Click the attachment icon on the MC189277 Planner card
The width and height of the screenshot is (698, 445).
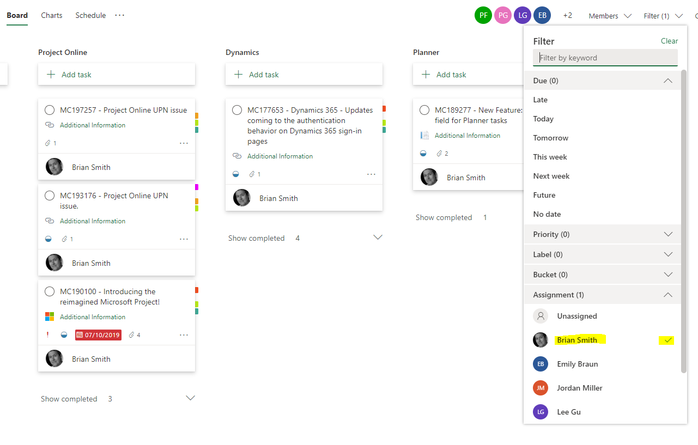coord(439,154)
